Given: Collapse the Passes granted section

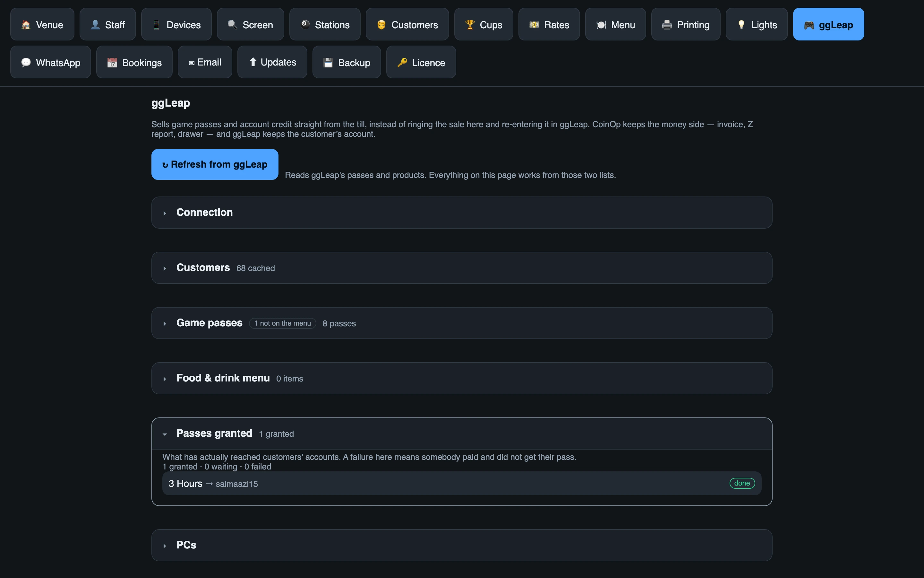Looking at the screenshot, I should pos(462,433).
